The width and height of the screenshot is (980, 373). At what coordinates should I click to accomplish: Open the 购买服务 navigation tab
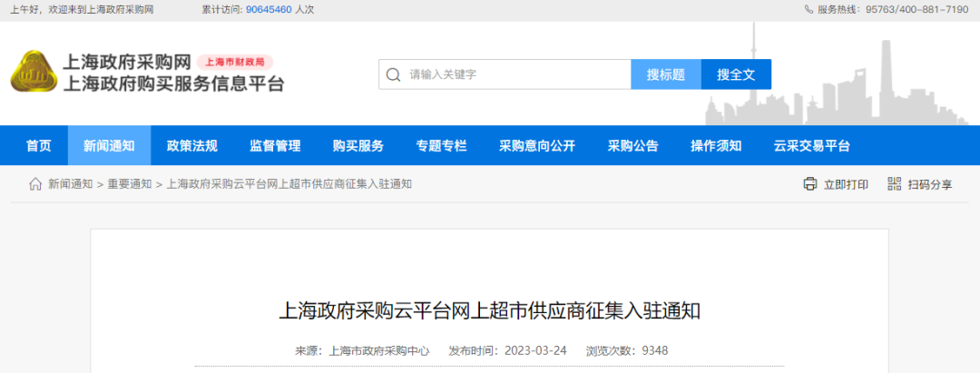pyautogui.click(x=358, y=145)
